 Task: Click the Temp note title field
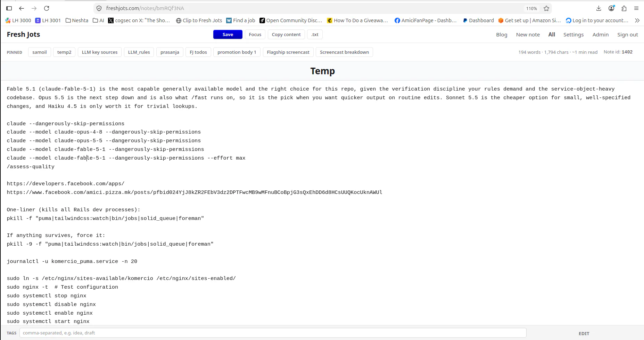322,71
